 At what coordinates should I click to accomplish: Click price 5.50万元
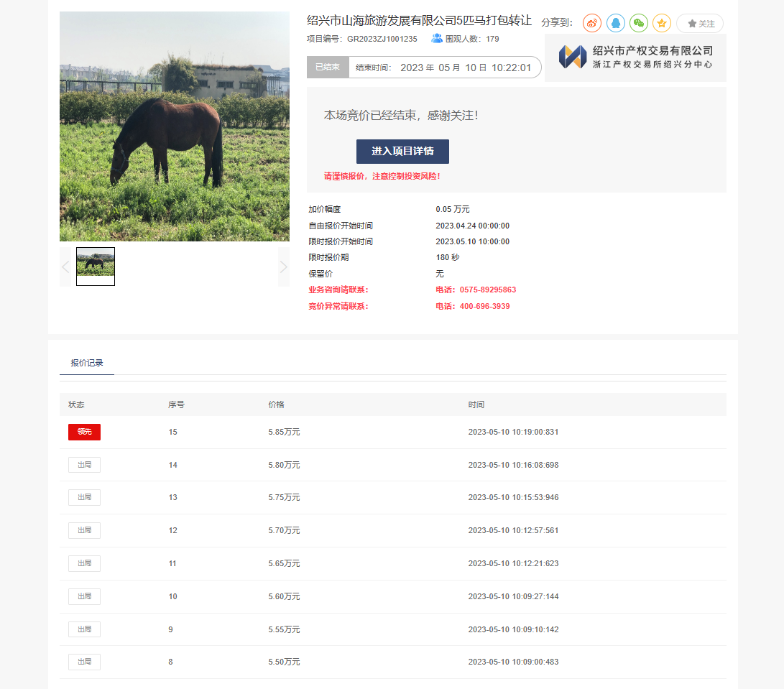click(284, 662)
